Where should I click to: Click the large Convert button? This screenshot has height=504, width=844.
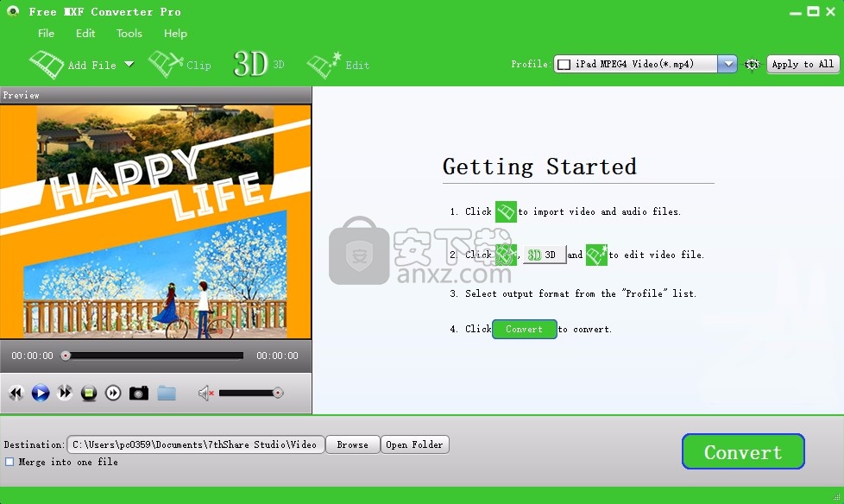pyautogui.click(x=743, y=451)
